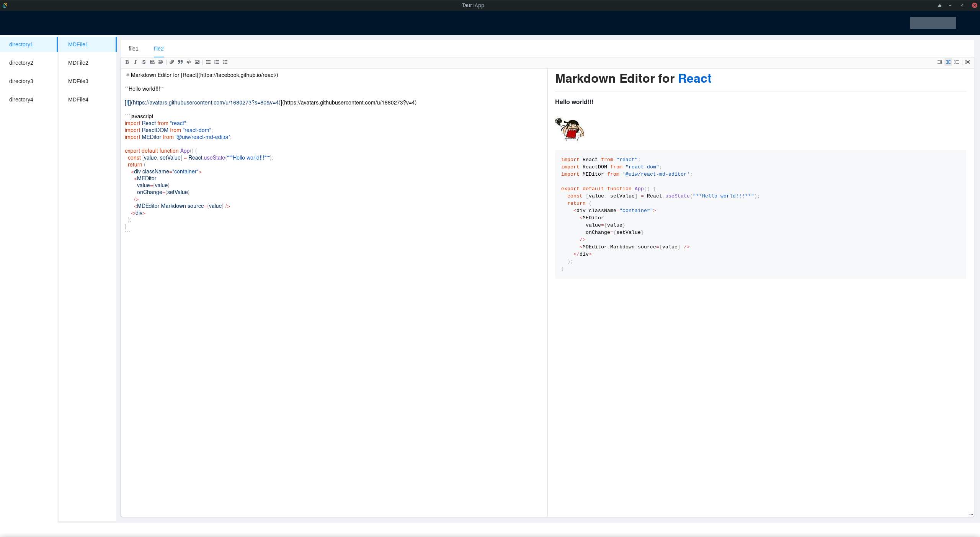Apply strikethrough to the text
Viewport: 980px width, 537px height.
pos(144,62)
